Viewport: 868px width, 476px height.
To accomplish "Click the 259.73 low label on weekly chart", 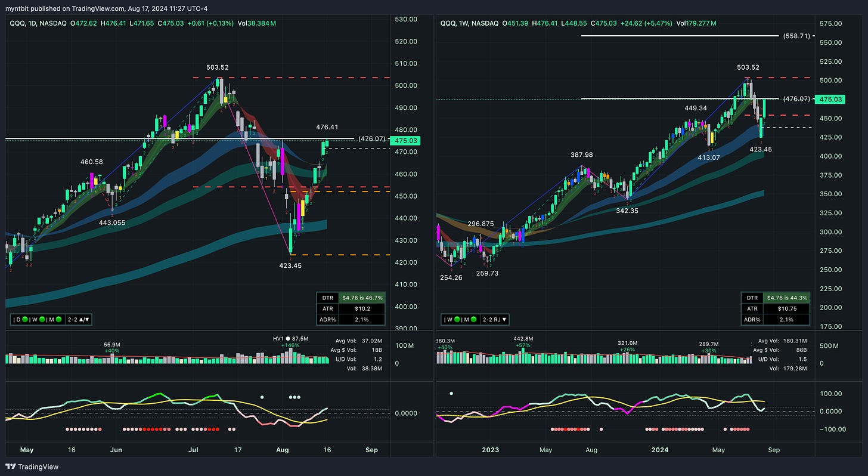I will click(487, 273).
